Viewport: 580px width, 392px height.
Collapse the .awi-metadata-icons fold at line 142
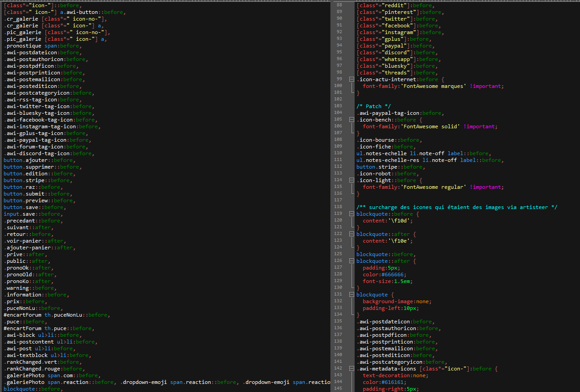351,369
